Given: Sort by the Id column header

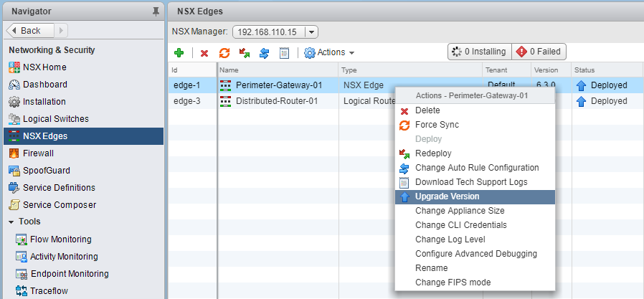Looking at the screenshot, I should (x=192, y=70).
